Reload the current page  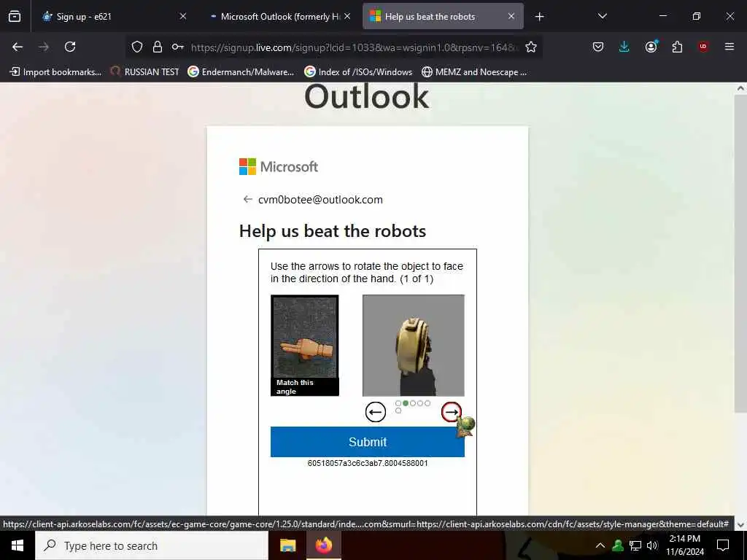(x=70, y=47)
